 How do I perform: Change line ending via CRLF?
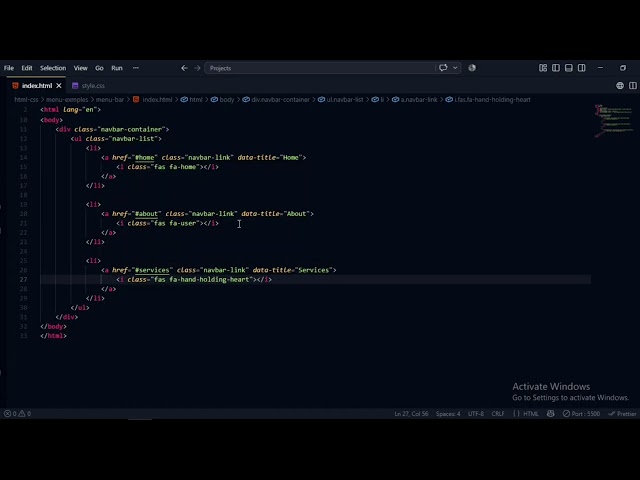[x=498, y=413]
